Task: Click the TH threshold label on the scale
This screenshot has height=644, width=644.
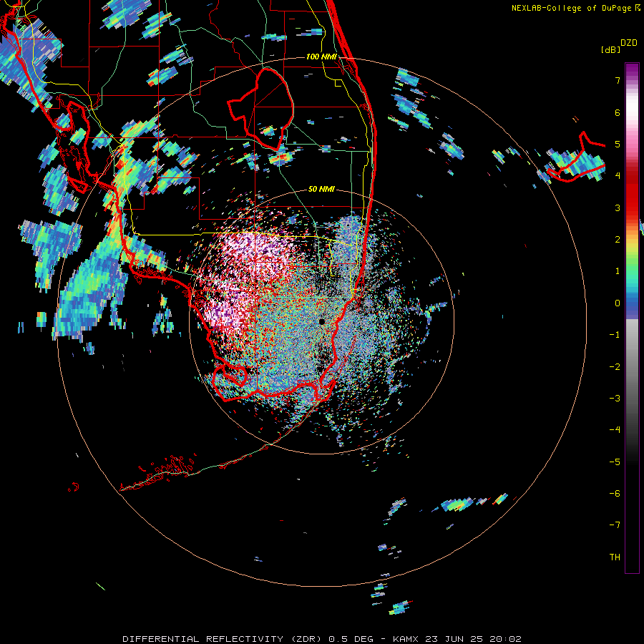Action: (615, 557)
